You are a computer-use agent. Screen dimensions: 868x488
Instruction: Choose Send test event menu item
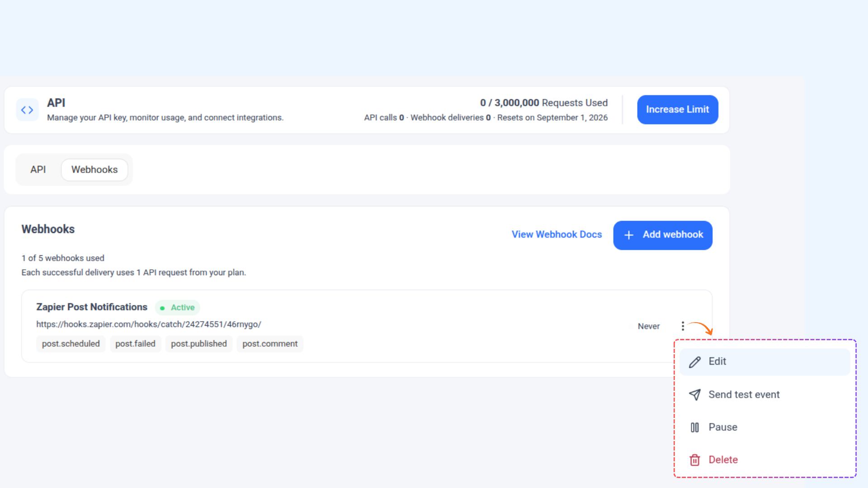point(764,394)
